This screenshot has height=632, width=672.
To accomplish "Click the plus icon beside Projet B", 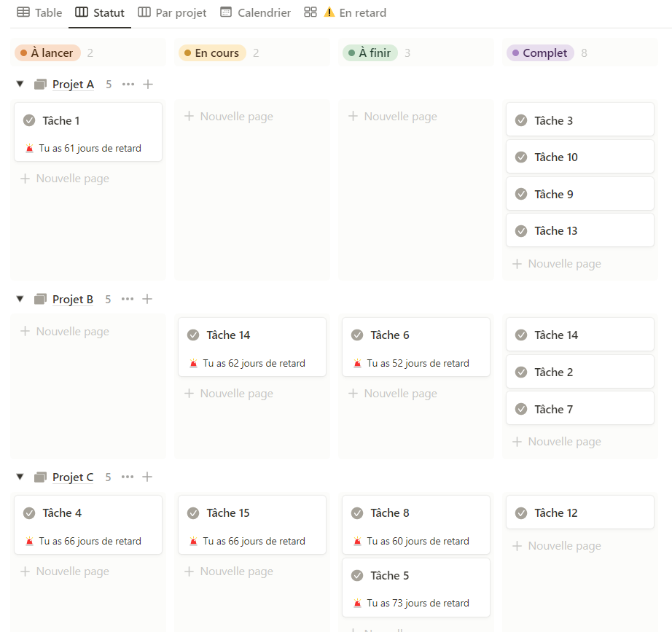I will pyautogui.click(x=147, y=299).
